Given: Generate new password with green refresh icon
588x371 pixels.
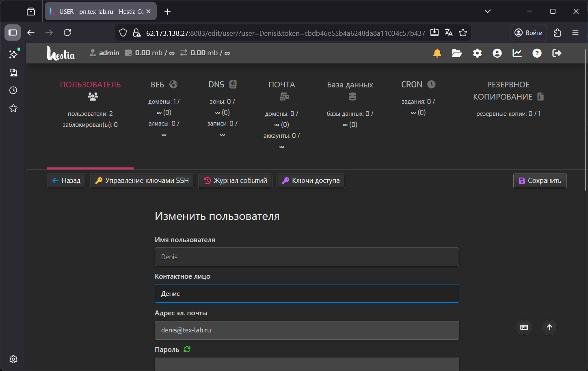Looking at the screenshot, I should 187,349.
